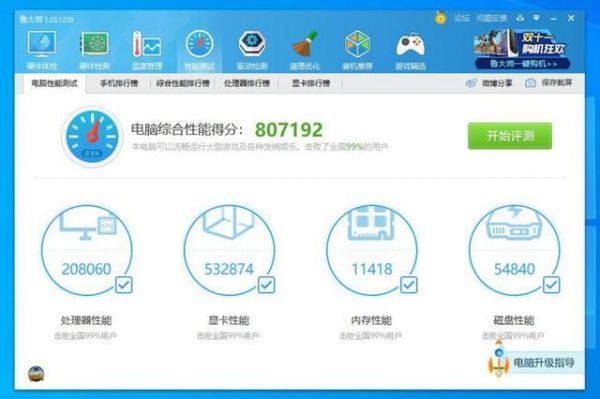Minimize the 鲁大师 window

pyautogui.click(x=554, y=18)
